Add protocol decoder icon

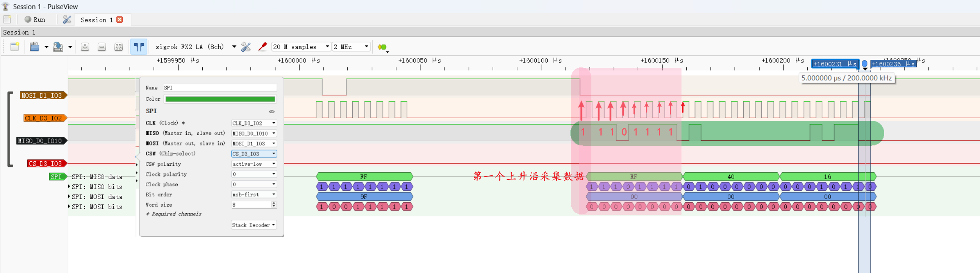pyautogui.click(x=383, y=47)
